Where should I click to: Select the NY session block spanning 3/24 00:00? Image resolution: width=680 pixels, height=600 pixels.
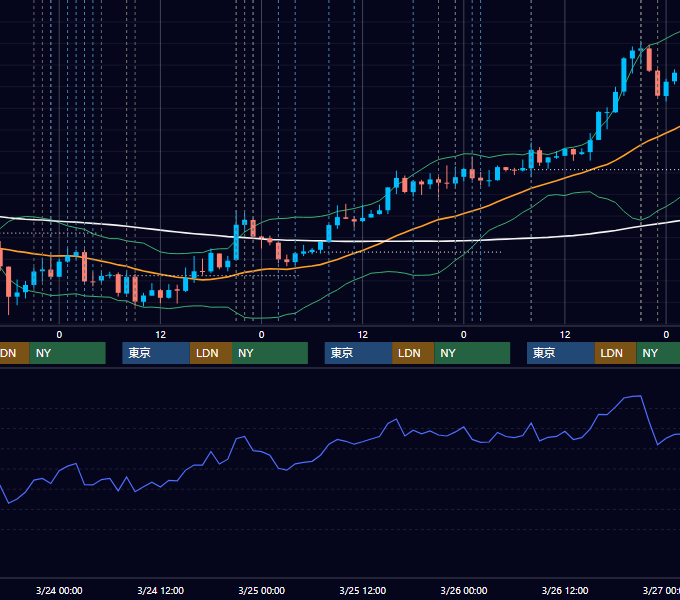point(68,353)
